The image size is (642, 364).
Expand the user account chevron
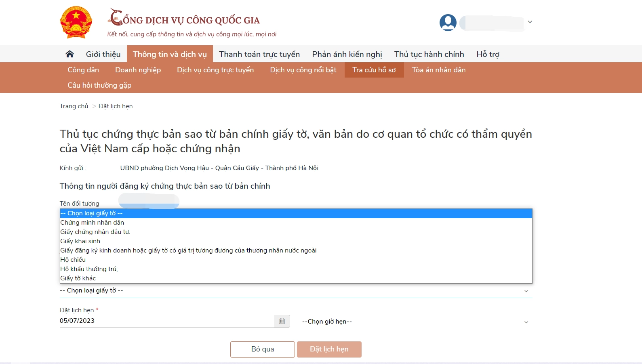[x=530, y=22]
